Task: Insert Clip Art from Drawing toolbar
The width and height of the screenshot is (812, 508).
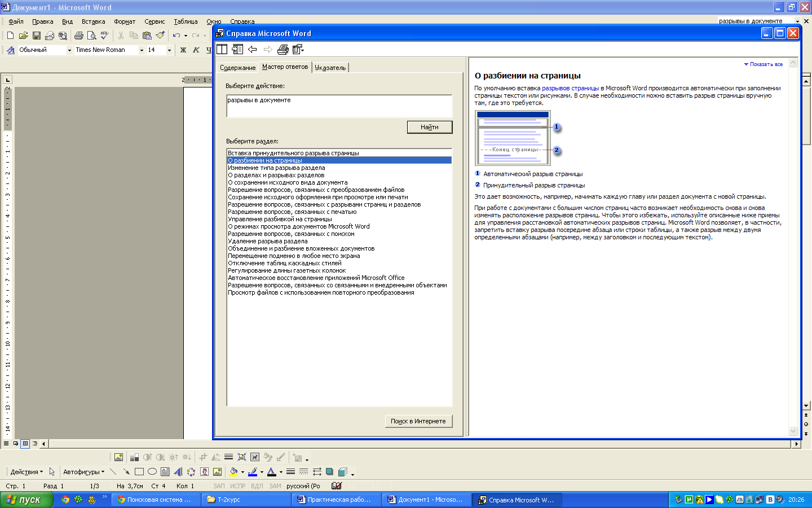Action: coord(204,472)
